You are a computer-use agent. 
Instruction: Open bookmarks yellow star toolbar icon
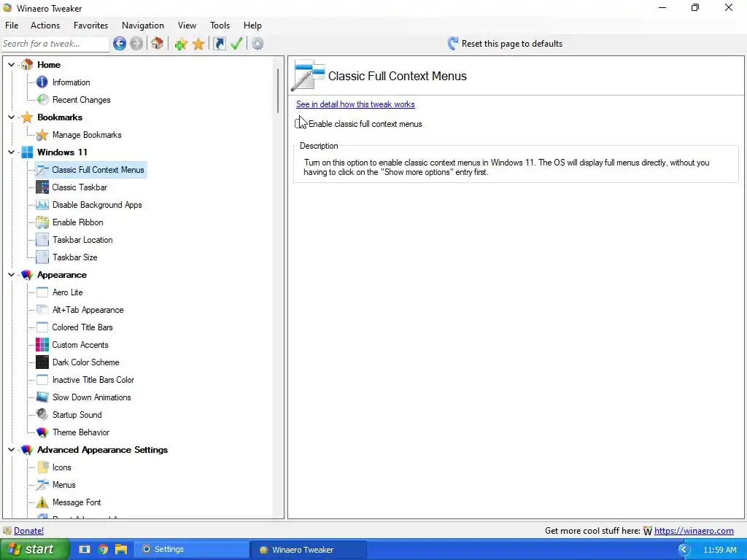pyautogui.click(x=198, y=44)
